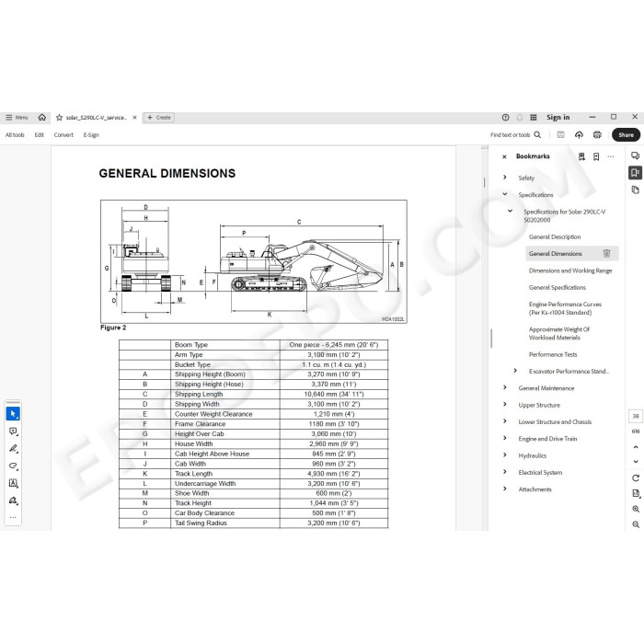Select the freehand draw loop tool
Image resolution: width=644 pixels, height=644 pixels.
[13, 466]
